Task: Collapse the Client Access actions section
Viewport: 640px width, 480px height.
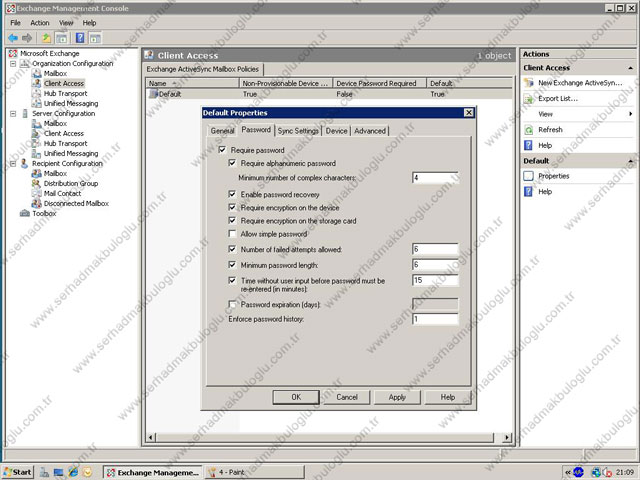Action: (631, 68)
